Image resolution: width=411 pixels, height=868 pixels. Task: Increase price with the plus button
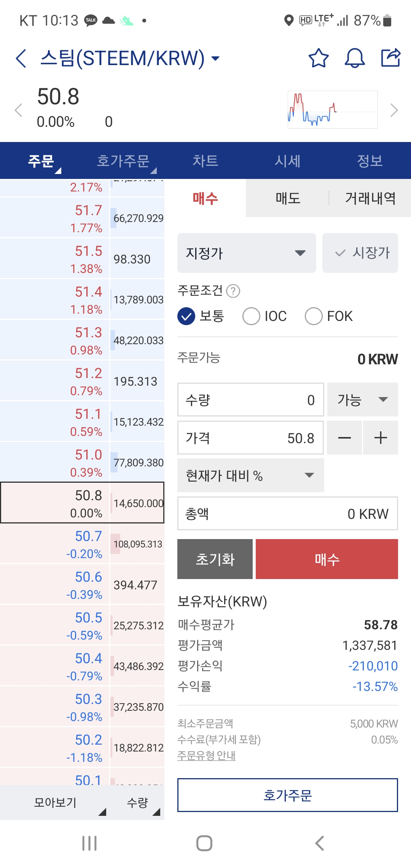coord(381,438)
